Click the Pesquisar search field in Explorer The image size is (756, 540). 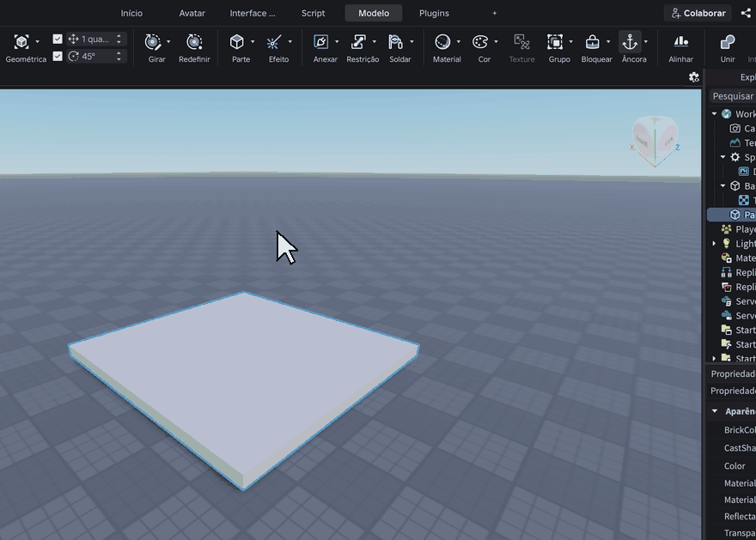732,96
